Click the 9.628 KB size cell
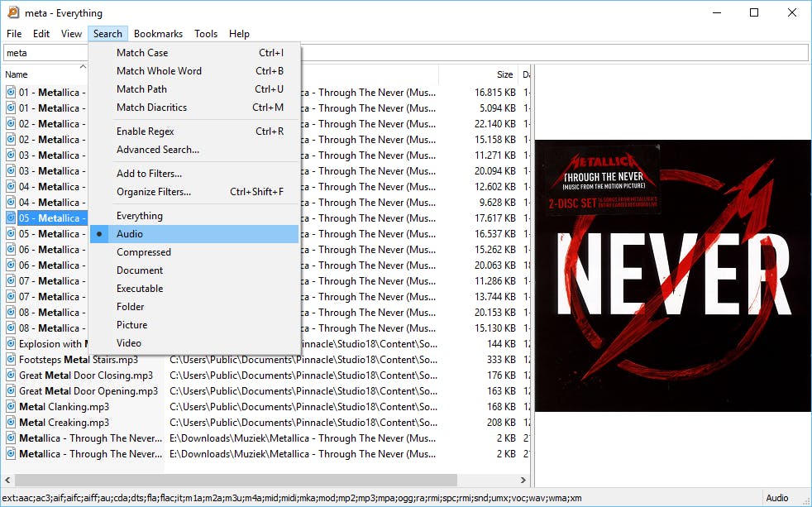Image resolution: width=812 pixels, height=507 pixels. [497, 203]
